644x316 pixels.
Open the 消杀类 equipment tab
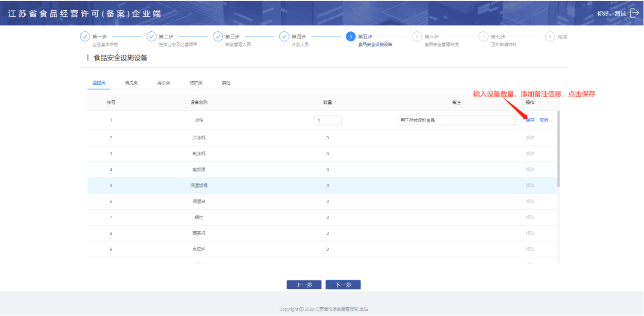click(164, 83)
